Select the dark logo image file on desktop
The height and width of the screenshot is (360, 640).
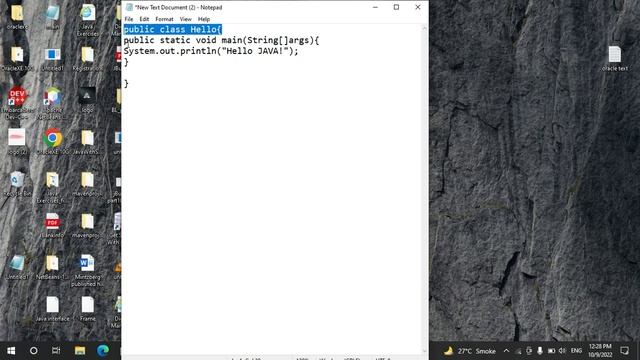pyautogui.click(x=87, y=100)
